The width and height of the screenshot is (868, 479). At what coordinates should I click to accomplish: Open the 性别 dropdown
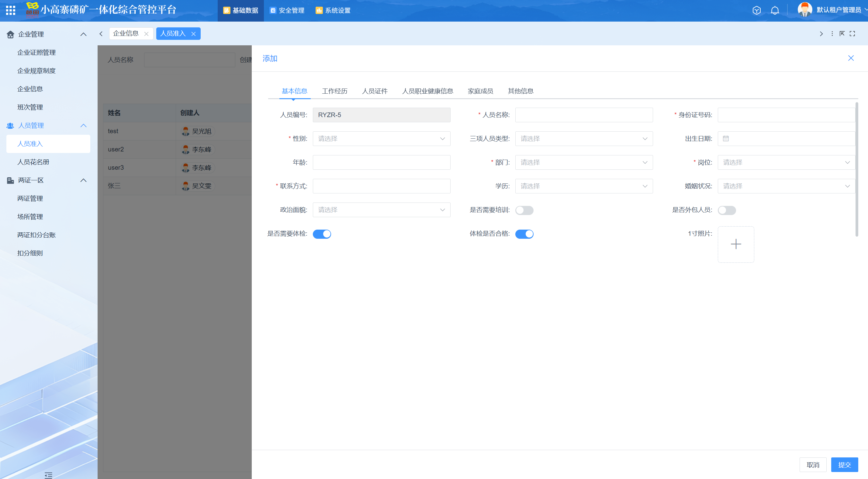click(382, 139)
